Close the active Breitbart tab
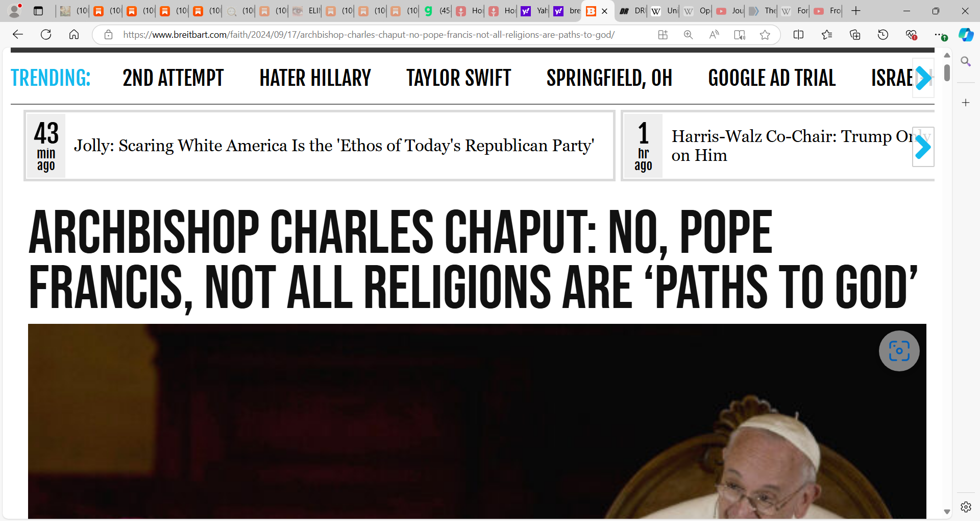 tap(604, 11)
